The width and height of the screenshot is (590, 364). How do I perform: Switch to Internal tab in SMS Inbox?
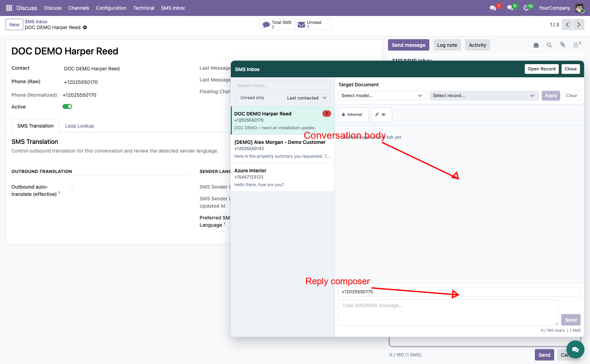(x=353, y=114)
